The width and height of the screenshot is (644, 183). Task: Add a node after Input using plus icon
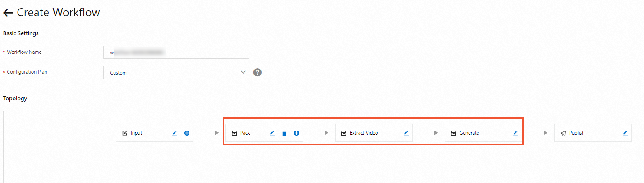click(187, 133)
